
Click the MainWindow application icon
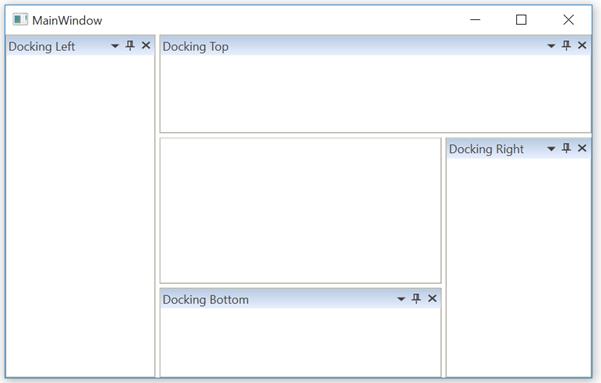pos(20,19)
